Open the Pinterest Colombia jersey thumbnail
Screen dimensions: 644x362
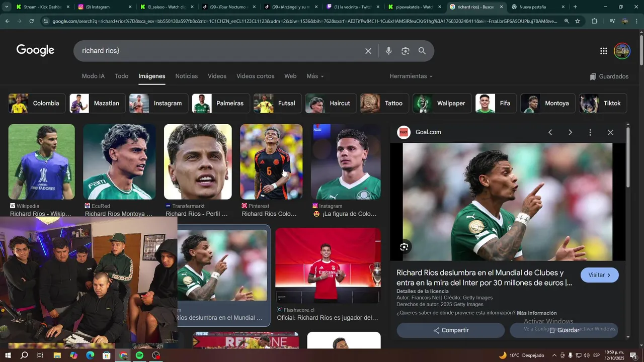point(271,162)
